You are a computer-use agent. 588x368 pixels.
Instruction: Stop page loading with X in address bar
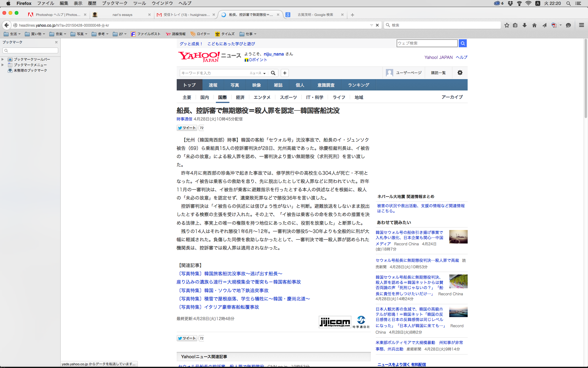click(x=377, y=25)
